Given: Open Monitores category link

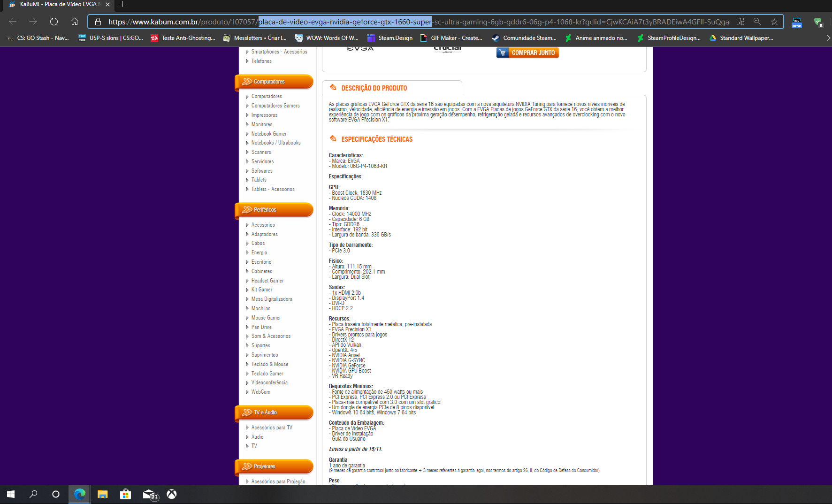Looking at the screenshot, I should [x=262, y=124].
